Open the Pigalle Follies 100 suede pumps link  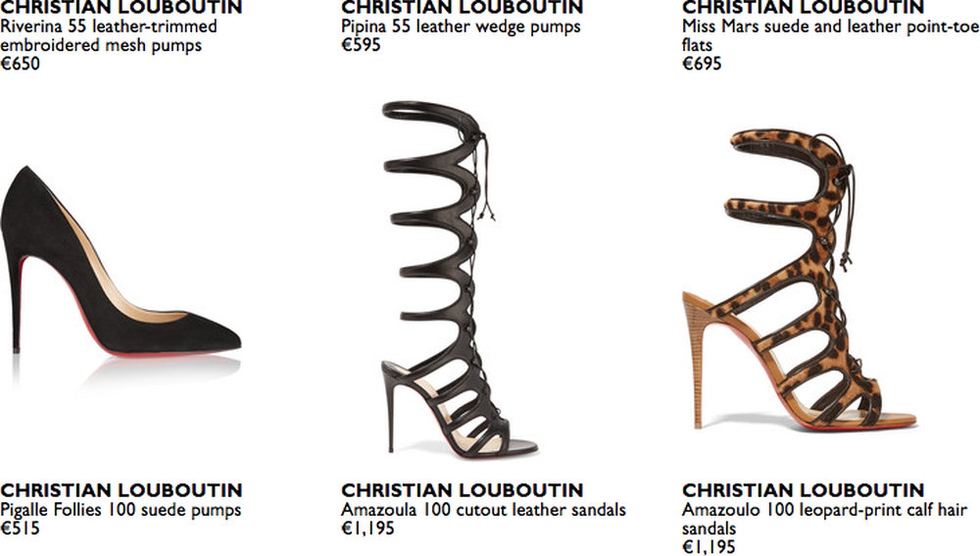(x=121, y=510)
